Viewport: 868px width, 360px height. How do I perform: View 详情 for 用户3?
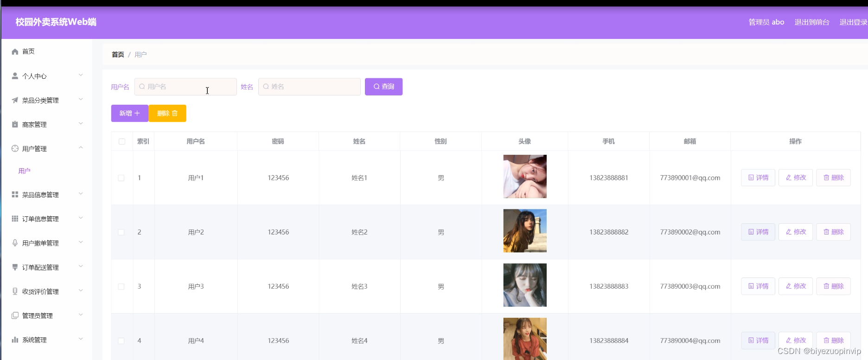[x=758, y=286]
